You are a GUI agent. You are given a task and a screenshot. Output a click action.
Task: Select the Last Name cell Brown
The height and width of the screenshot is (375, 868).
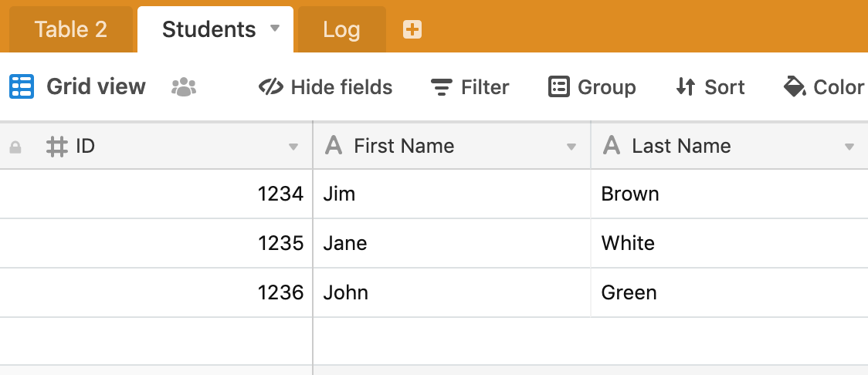click(730, 194)
